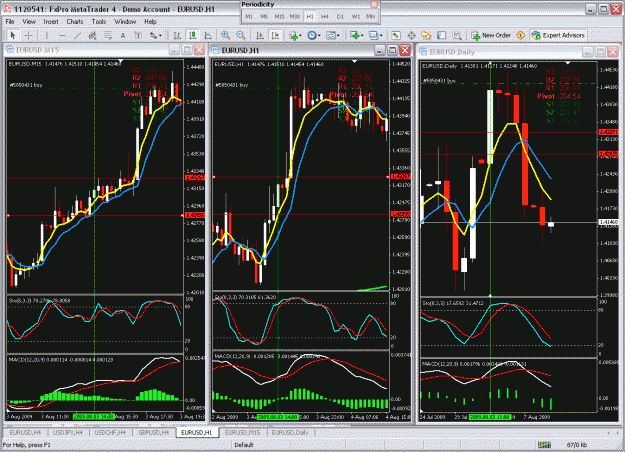The width and height of the screenshot is (625, 452).
Task: Switch to EURUSD,H1 chart tab
Action: click(197, 432)
